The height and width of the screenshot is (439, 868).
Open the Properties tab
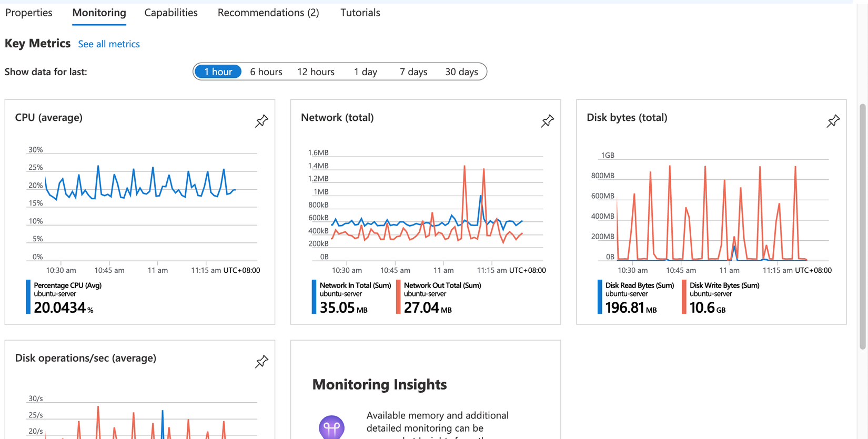[29, 13]
